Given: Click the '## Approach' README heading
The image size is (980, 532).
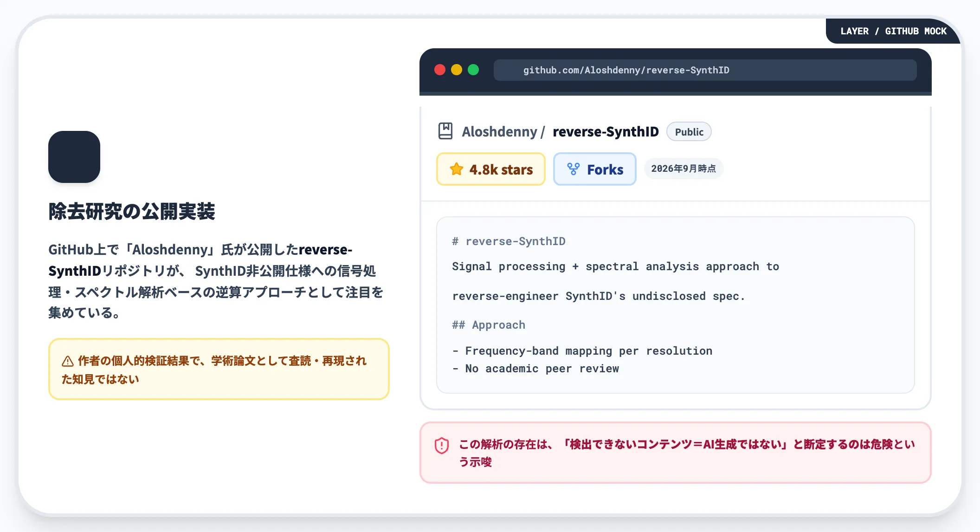Looking at the screenshot, I should [x=489, y=325].
